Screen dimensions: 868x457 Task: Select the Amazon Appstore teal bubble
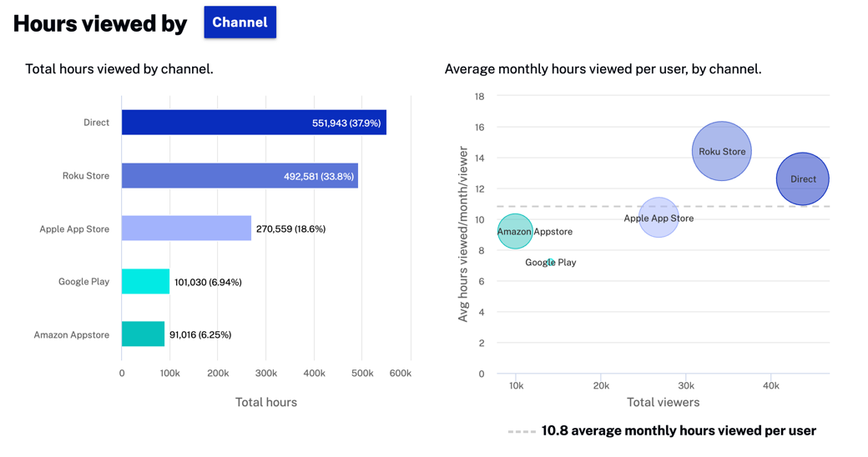pyautogui.click(x=515, y=231)
